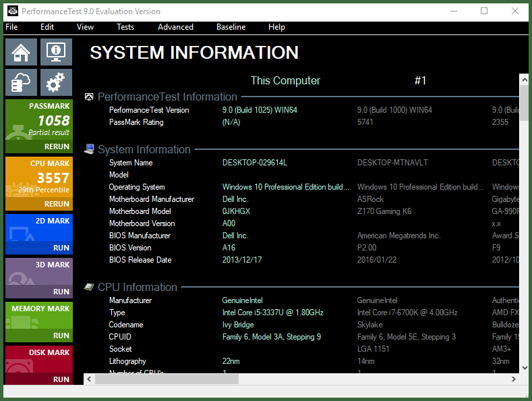
Task: Click the 'Lithography' row label
Action: [127, 361]
